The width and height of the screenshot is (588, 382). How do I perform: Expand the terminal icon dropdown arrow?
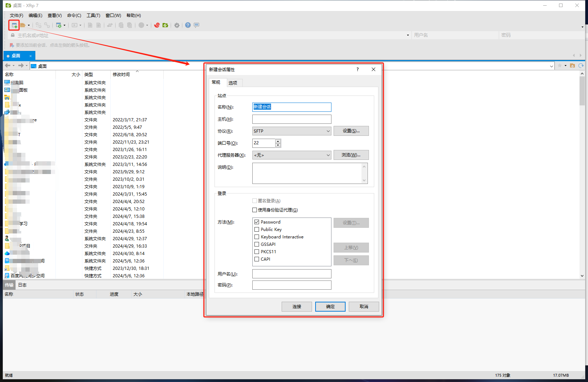[80, 25]
